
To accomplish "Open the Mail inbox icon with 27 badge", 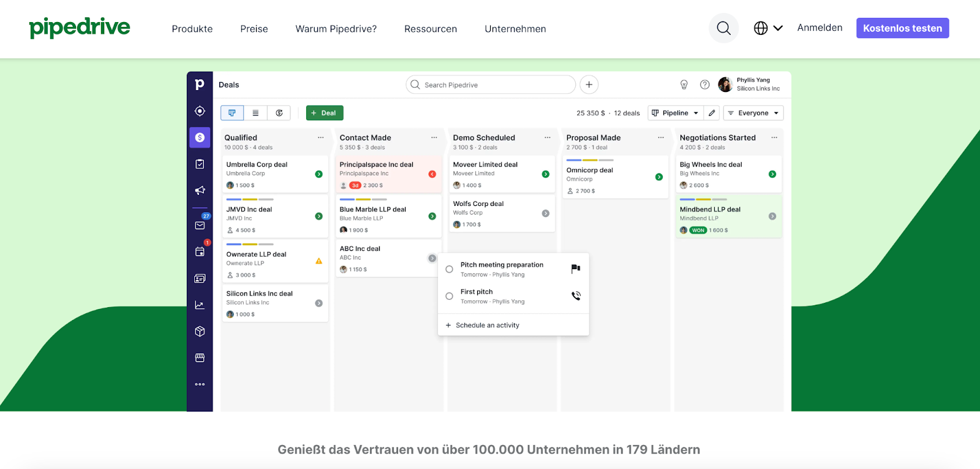I will click(x=200, y=224).
